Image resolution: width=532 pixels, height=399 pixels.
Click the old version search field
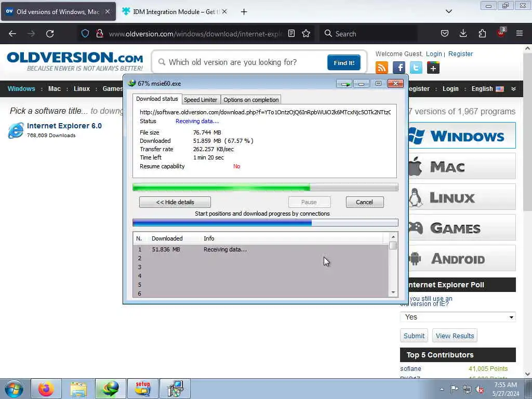point(241,62)
